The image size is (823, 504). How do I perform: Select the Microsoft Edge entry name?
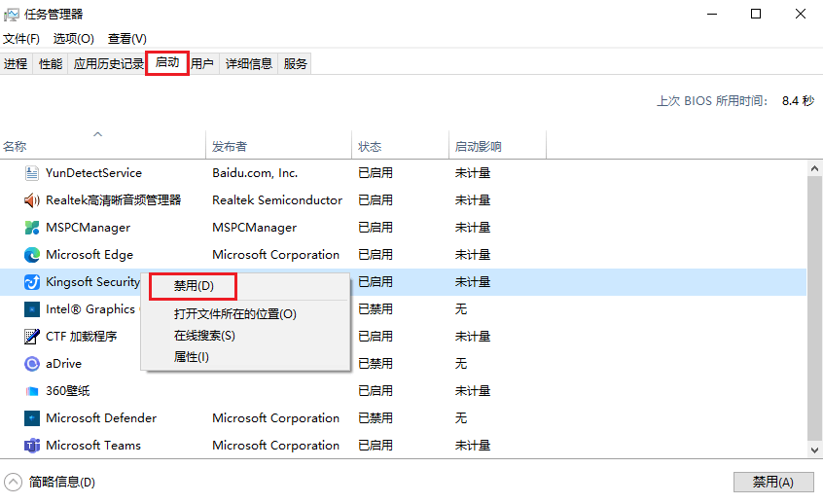[89, 255]
